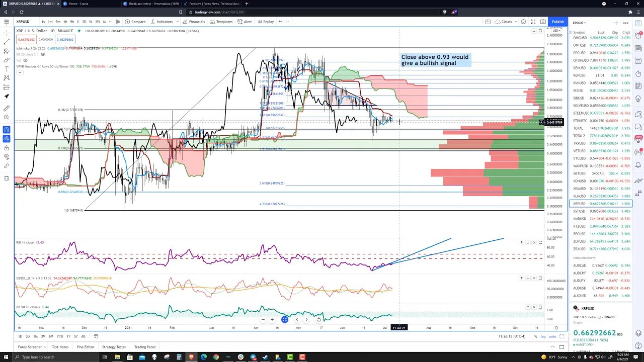The height and width of the screenshot is (362, 644).
Task: Open the select layout icon
Action: tap(488, 22)
